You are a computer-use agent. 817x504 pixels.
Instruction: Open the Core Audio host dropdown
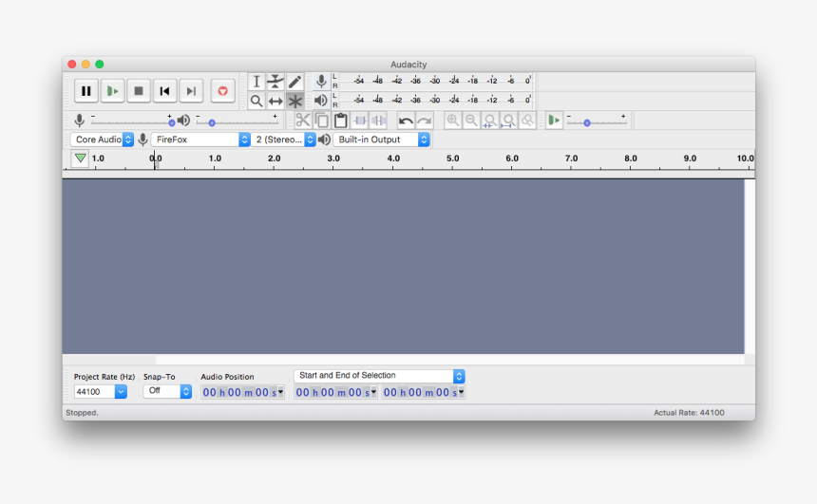coord(103,140)
